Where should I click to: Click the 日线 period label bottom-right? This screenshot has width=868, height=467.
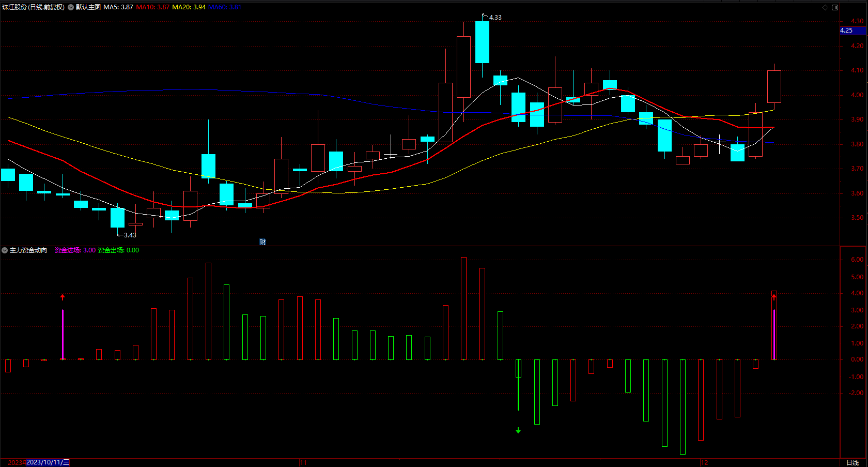853,463
